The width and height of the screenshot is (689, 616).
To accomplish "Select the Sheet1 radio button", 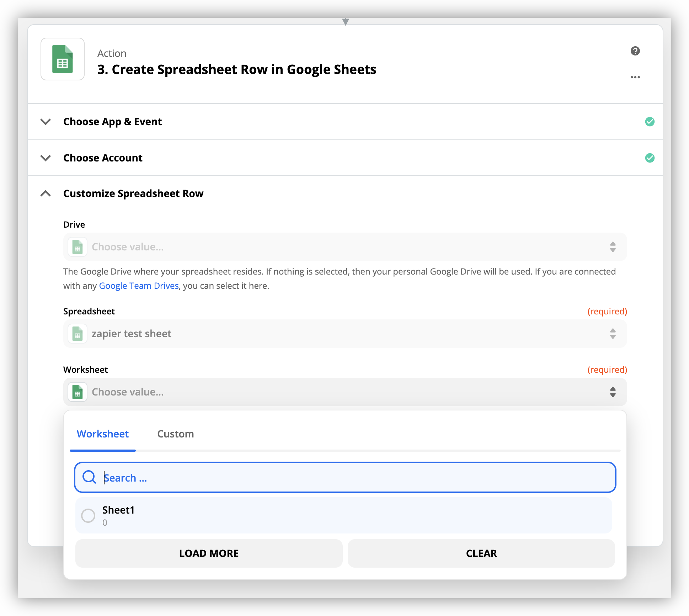I will coord(88,515).
